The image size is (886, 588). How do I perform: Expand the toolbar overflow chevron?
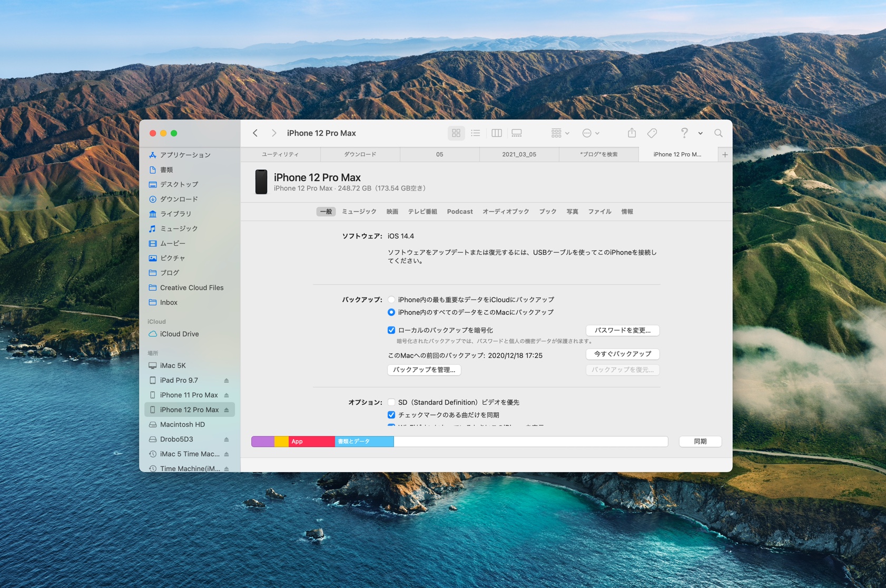click(701, 133)
